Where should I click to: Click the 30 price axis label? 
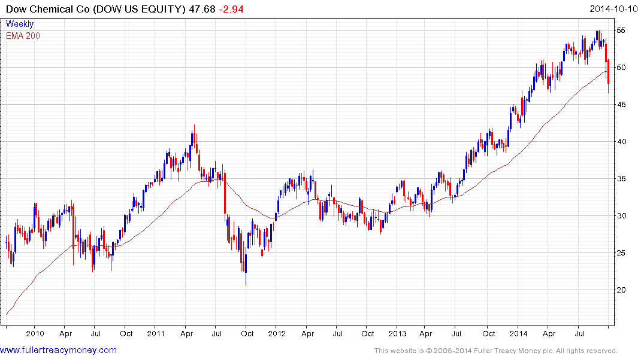point(621,216)
